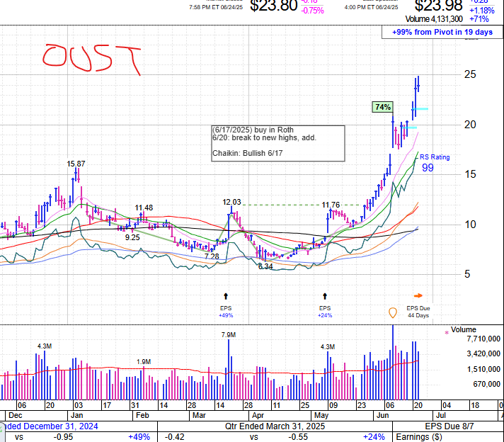Click the $23.80 after-hours price

[273, 6]
